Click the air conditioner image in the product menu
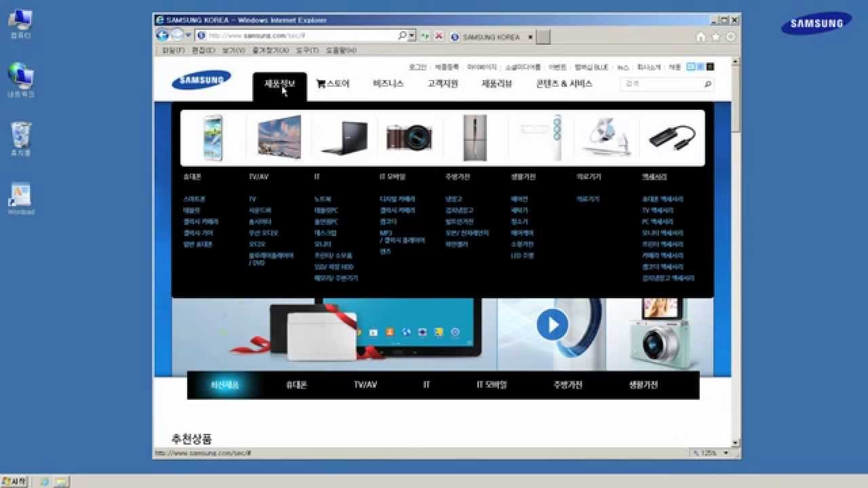 tap(540, 138)
